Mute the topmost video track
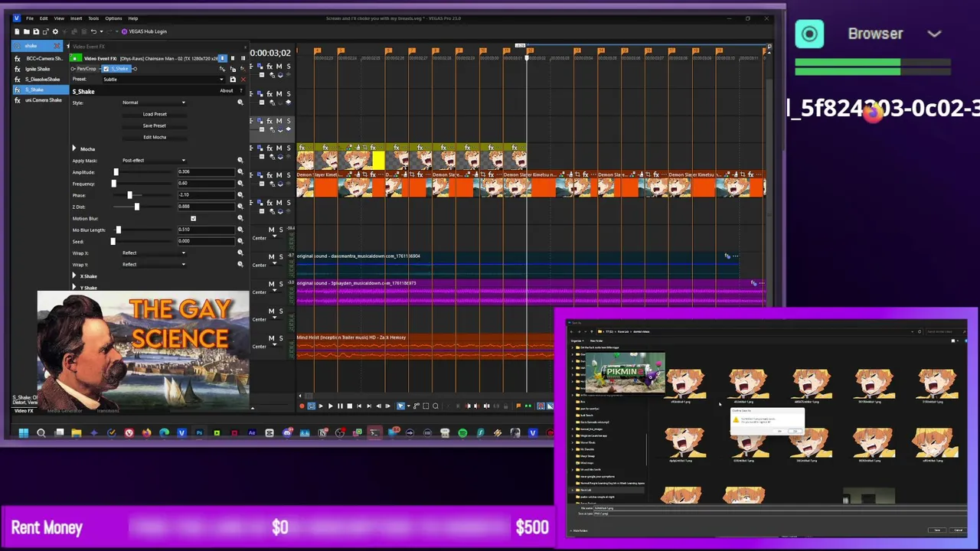This screenshot has width=980, height=551. click(279, 67)
